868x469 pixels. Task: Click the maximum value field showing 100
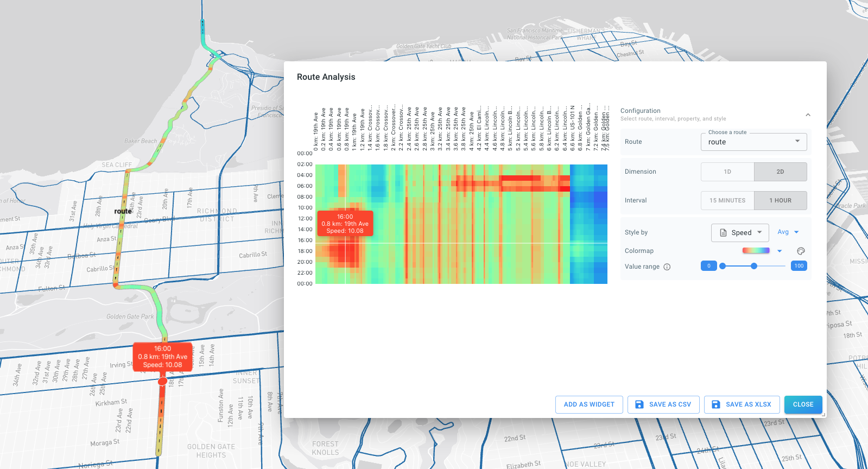pos(799,266)
